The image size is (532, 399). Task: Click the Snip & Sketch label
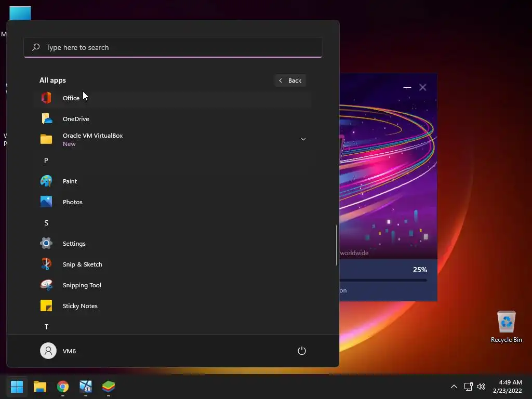coord(83,264)
